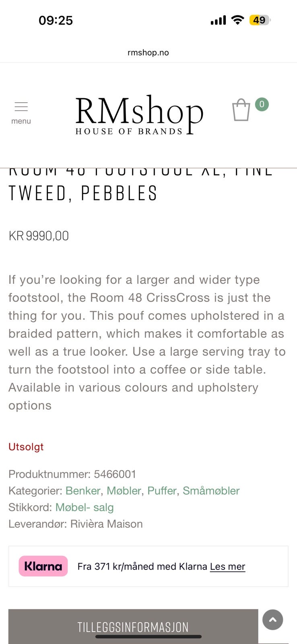Open the hamburger menu icon
297x644 pixels.
(21, 107)
